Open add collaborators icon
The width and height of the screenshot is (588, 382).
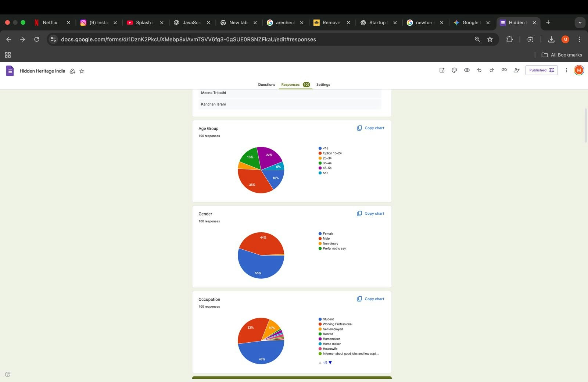[516, 70]
